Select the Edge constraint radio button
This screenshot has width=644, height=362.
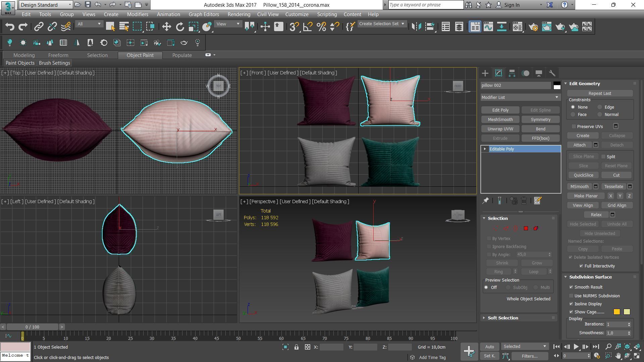(x=600, y=107)
